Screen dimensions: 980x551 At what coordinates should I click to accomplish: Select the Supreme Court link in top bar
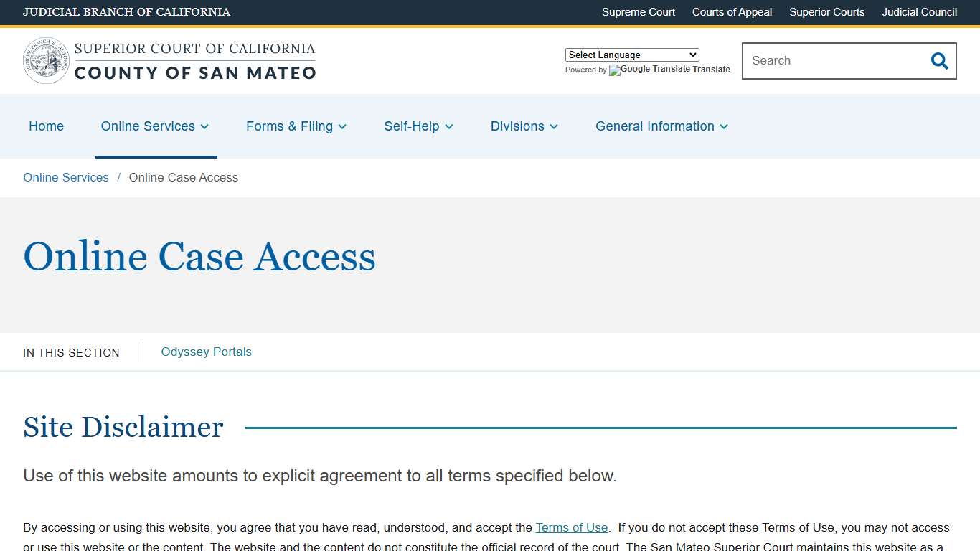coord(638,12)
